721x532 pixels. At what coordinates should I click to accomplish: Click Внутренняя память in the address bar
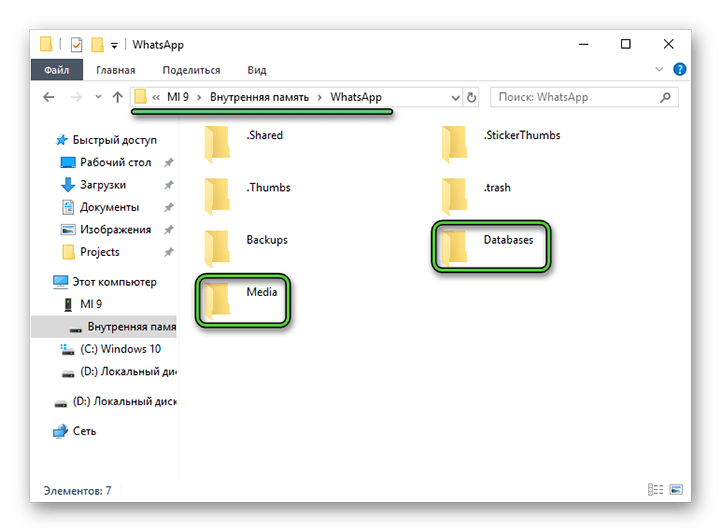point(259,97)
